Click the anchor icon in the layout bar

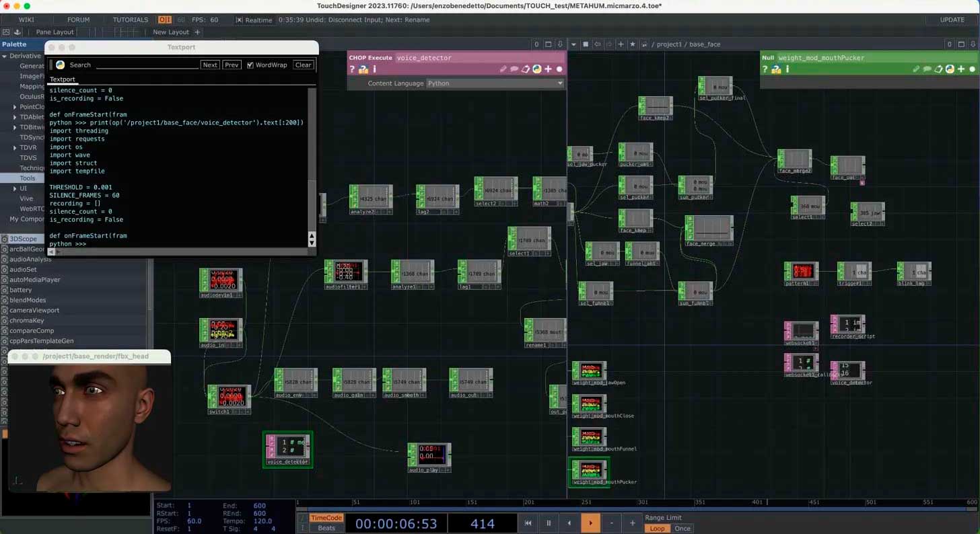[x=17, y=32]
